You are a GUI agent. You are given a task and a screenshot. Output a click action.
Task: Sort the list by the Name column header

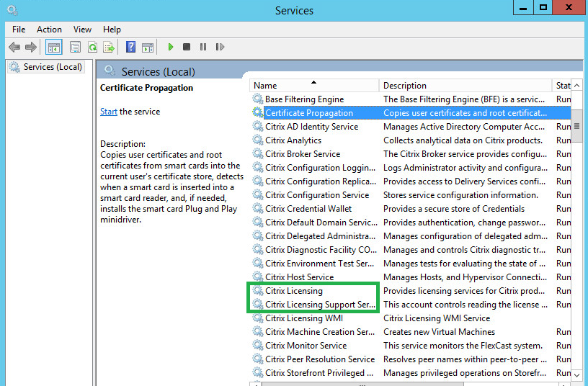tap(314, 86)
